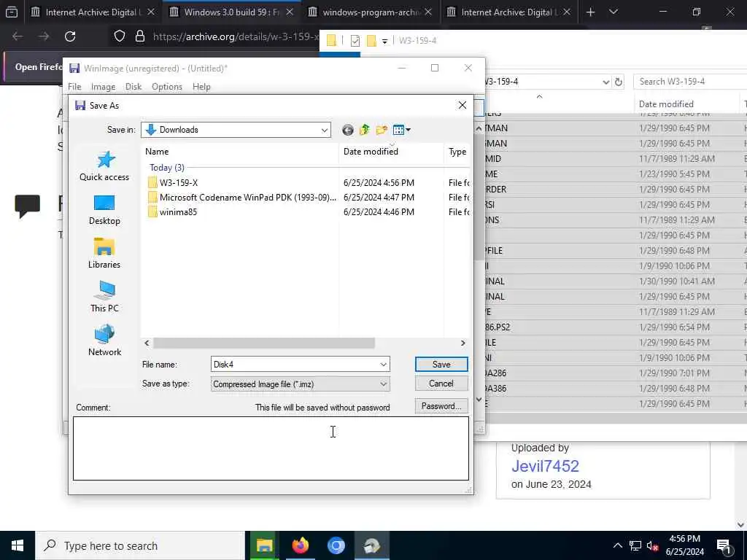Viewport: 747px width, 560px height.
Task: Create a new folder icon in Save As
Action: (382, 130)
